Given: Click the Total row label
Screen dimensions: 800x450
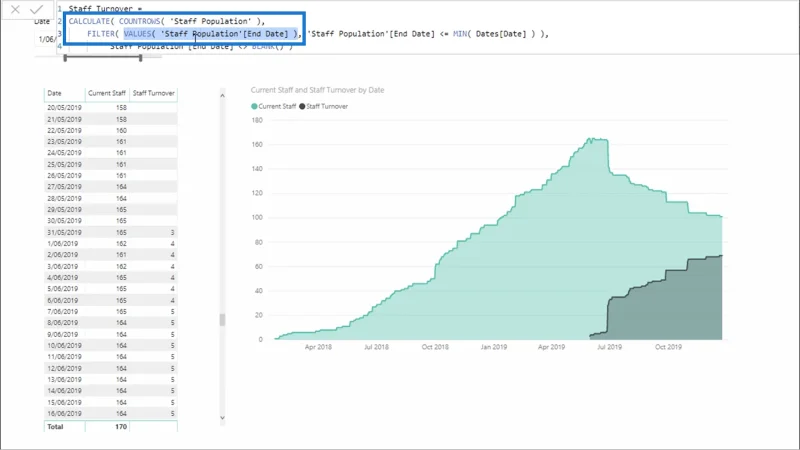Looking at the screenshot, I should click(x=55, y=427).
